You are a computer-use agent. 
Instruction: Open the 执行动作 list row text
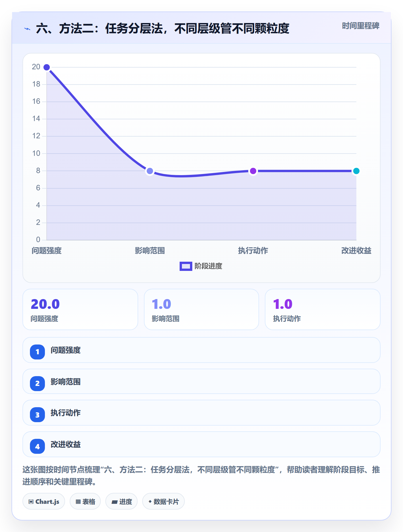(x=66, y=413)
